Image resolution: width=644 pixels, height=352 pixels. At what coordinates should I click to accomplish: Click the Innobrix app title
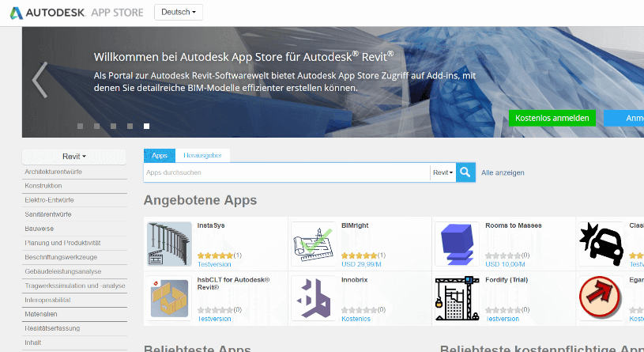pos(355,280)
